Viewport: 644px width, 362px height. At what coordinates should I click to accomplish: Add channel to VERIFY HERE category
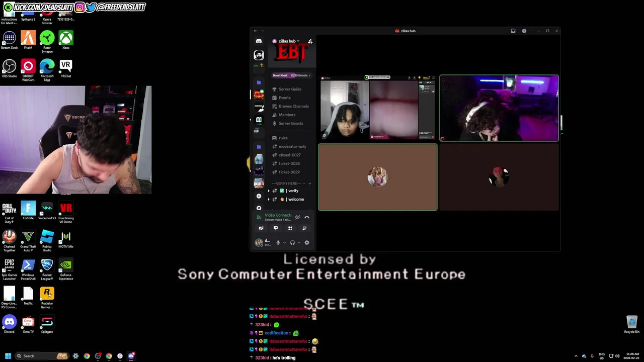(x=310, y=184)
